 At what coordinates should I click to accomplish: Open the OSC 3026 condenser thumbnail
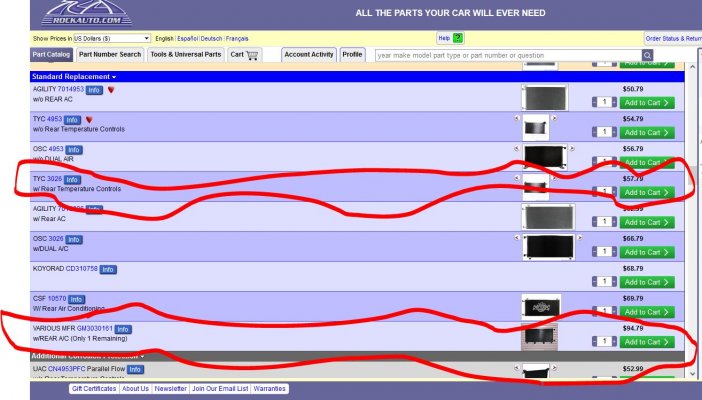click(x=549, y=247)
